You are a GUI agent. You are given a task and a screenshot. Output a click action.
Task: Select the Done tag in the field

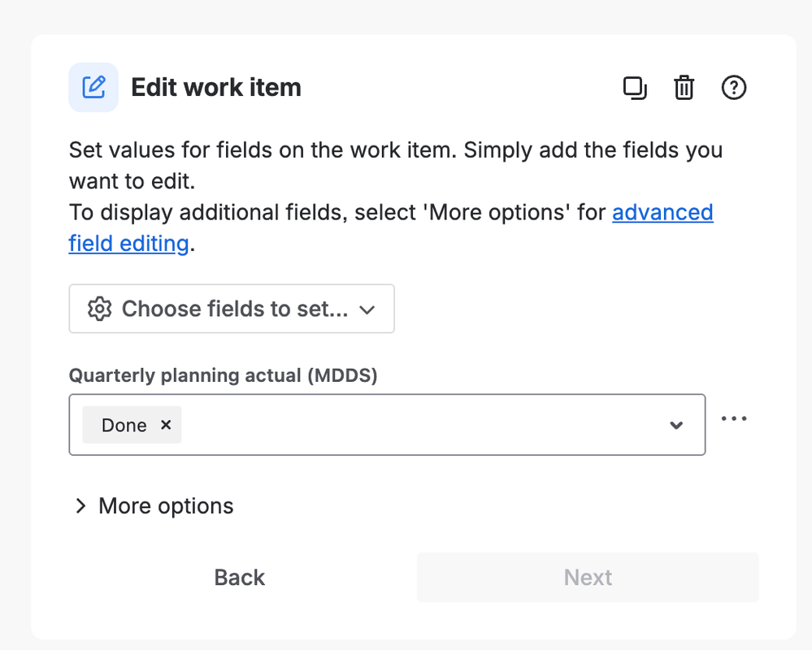(x=124, y=425)
